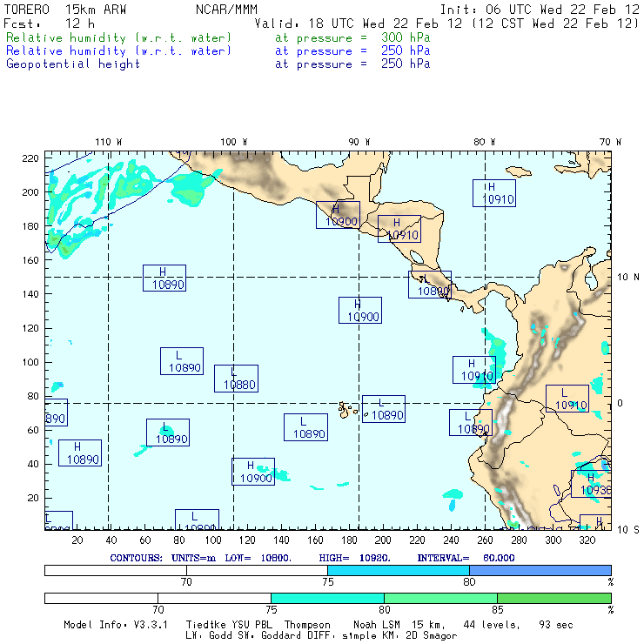Click the '70 W' longitude label
Screen dimensions: 644x644
coord(610,142)
